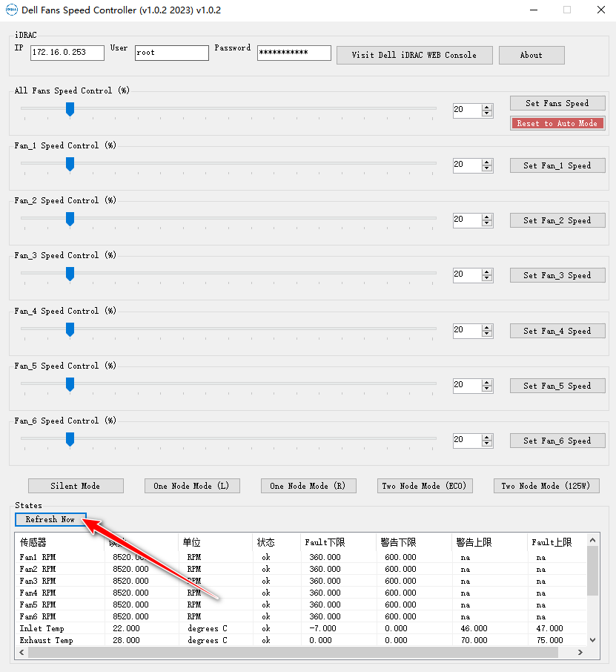Image resolution: width=616 pixels, height=672 pixels.
Task: Decrement Fan_3 speed spinner down arrow
Action: click(486, 278)
